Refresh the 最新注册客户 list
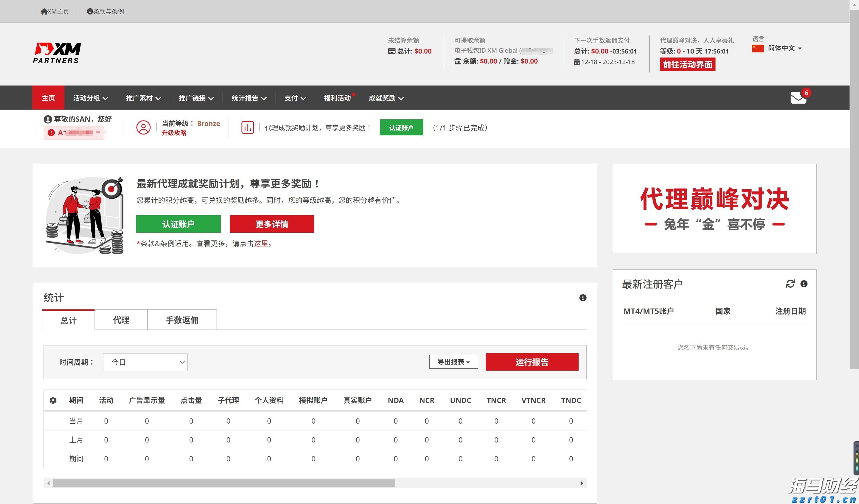 (x=791, y=284)
